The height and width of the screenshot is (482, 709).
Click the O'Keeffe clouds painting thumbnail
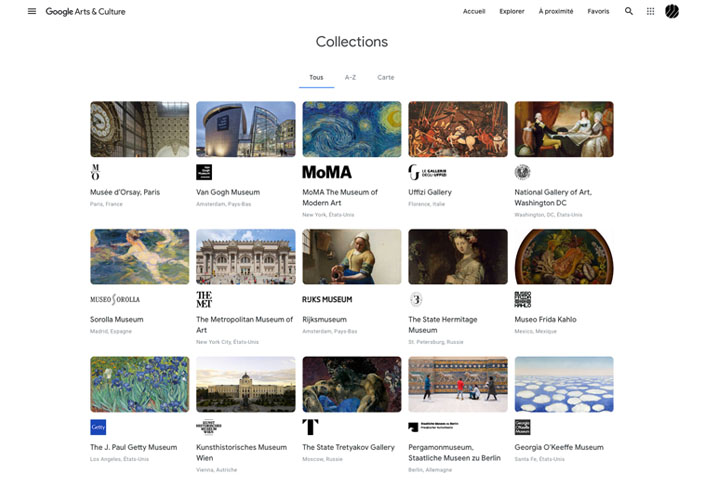click(564, 384)
